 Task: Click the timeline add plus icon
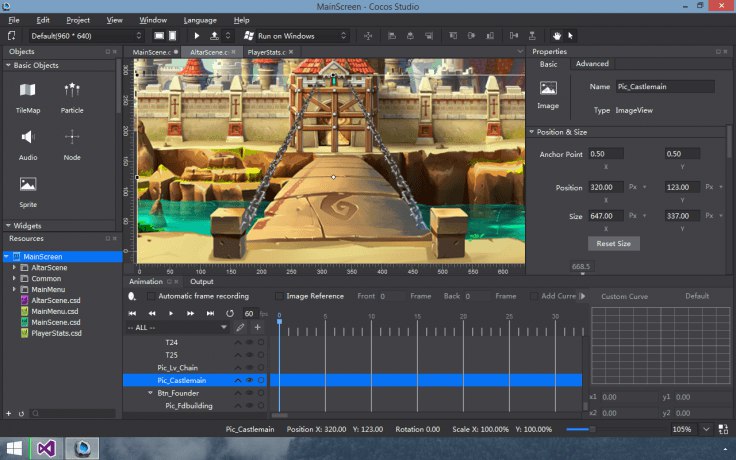click(x=257, y=327)
